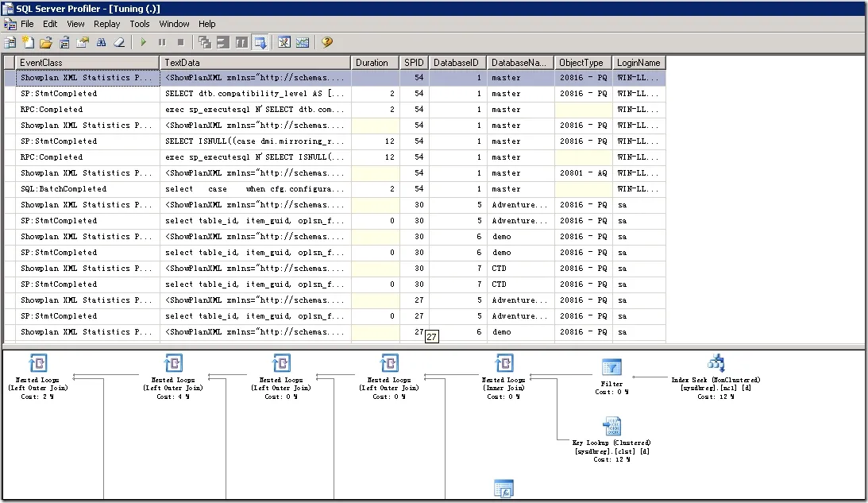Click the cascading windows toolbar icon

point(205,42)
